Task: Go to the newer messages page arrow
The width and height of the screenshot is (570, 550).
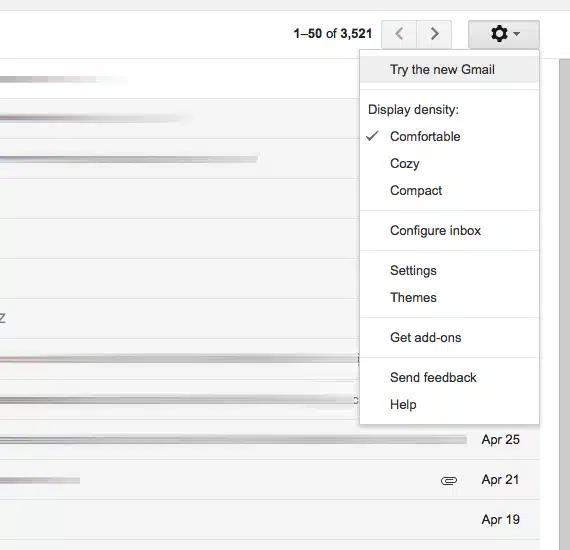Action: pyautogui.click(x=399, y=34)
